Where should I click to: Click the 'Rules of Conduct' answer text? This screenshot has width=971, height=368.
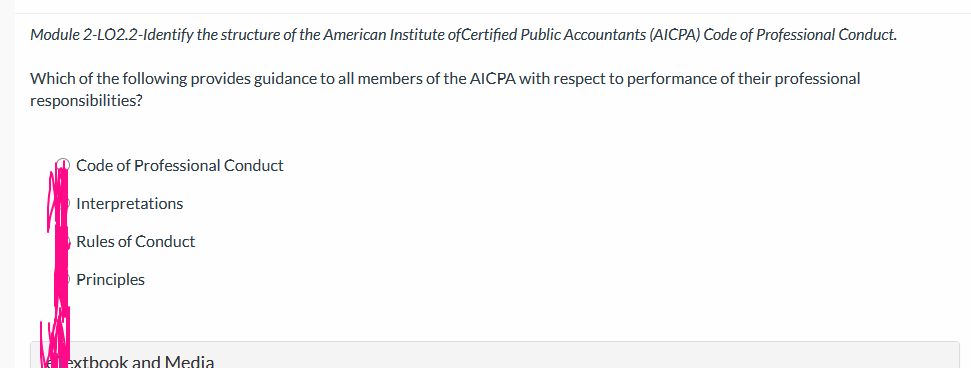point(136,242)
